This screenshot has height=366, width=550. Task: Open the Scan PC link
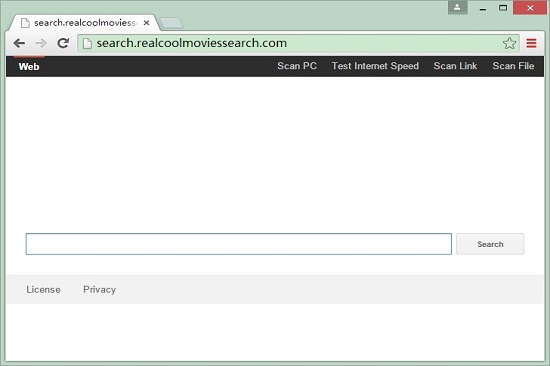coord(297,66)
